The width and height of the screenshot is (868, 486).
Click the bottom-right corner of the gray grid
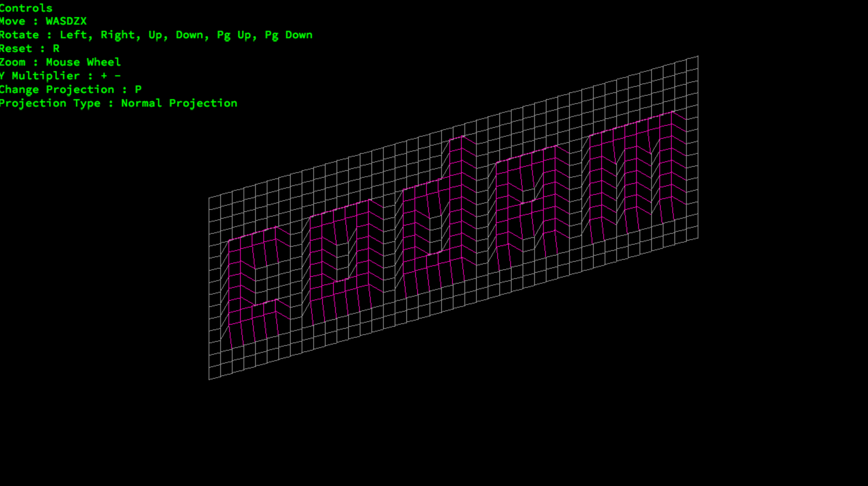point(698,238)
